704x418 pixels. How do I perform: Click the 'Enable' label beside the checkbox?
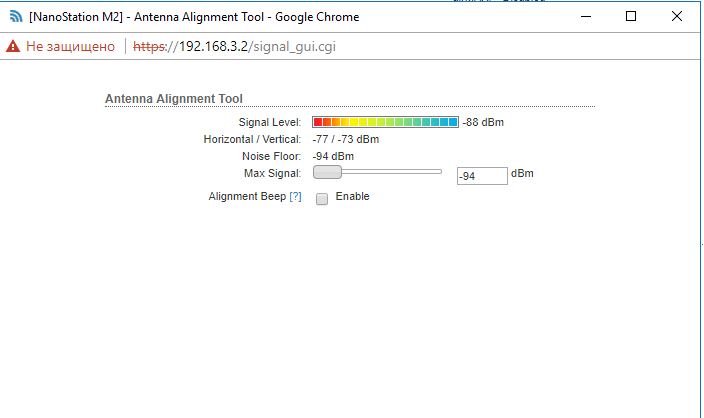pyautogui.click(x=352, y=196)
